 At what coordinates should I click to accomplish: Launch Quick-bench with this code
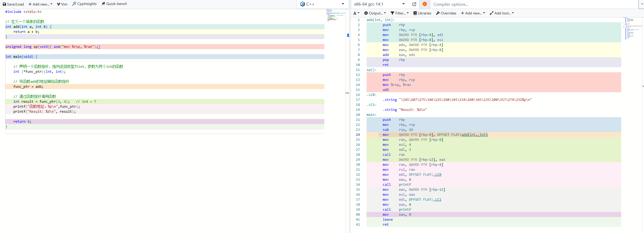tap(114, 4)
